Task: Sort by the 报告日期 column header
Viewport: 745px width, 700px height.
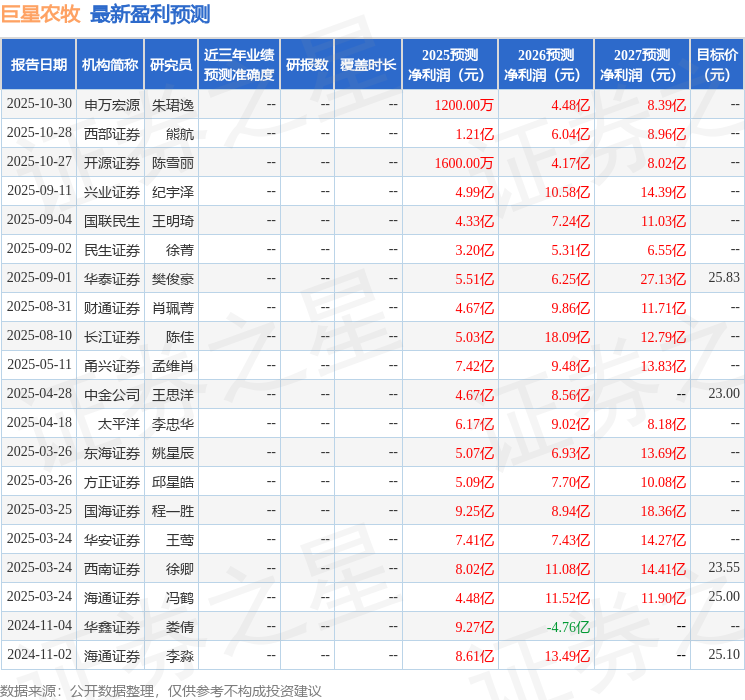Action: tap(38, 65)
